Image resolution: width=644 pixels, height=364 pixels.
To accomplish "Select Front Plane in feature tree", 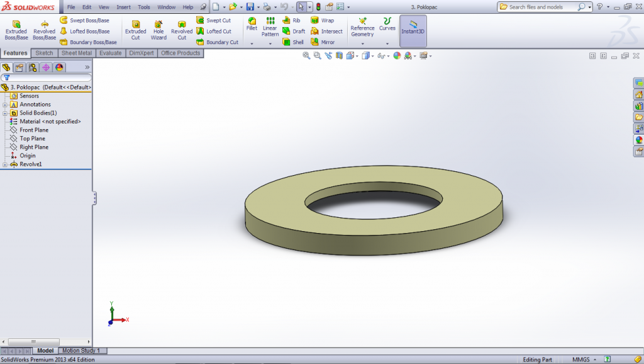I will [34, 130].
